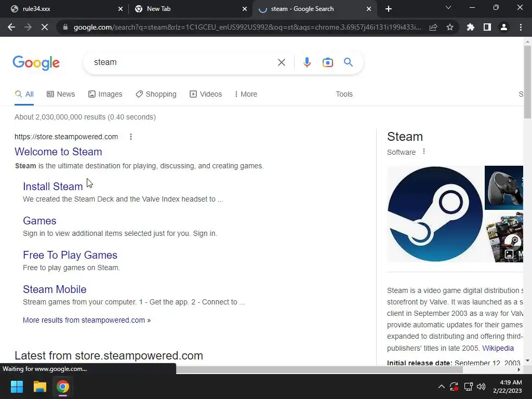Open the Steam Mobile link
Viewport: 532px width, 399px height.
pos(55,289)
